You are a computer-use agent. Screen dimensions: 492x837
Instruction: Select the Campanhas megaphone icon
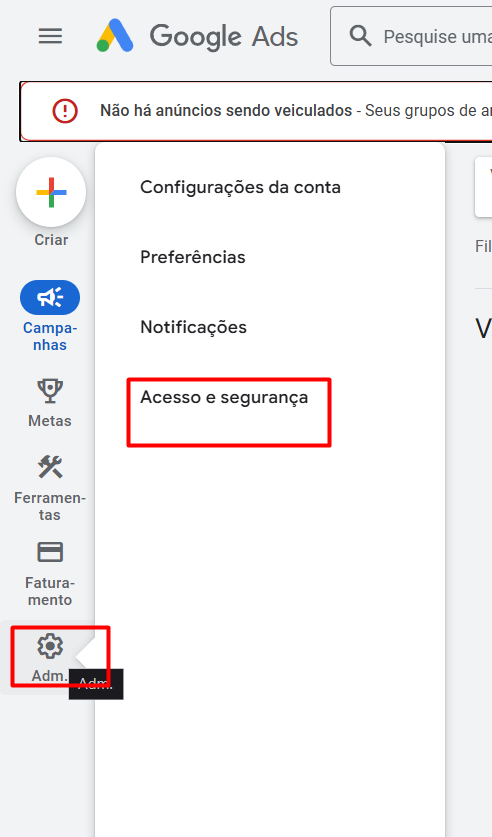pos(50,297)
